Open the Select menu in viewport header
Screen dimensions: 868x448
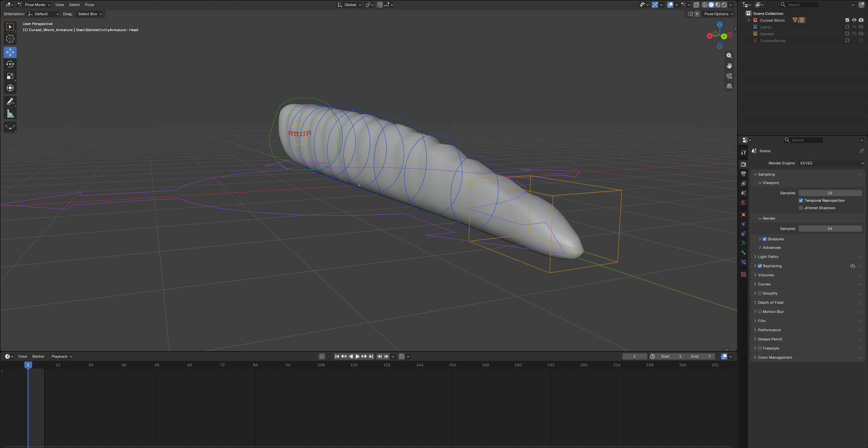click(74, 5)
